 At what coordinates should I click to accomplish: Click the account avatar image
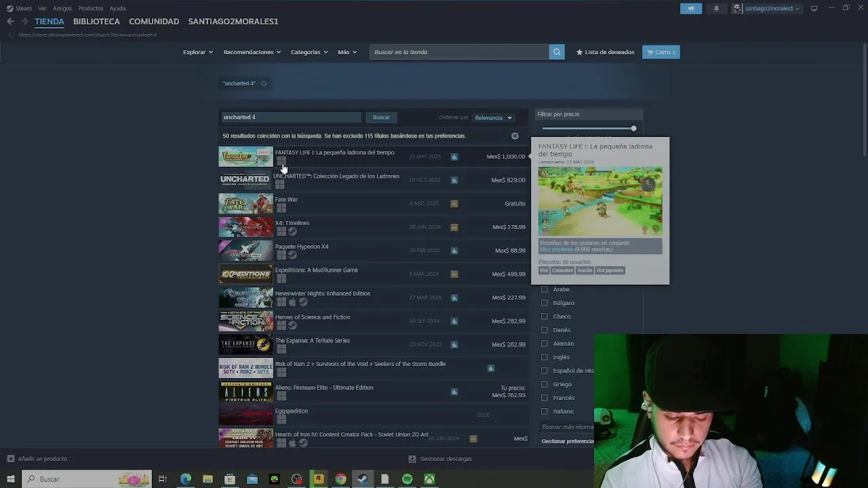click(737, 8)
